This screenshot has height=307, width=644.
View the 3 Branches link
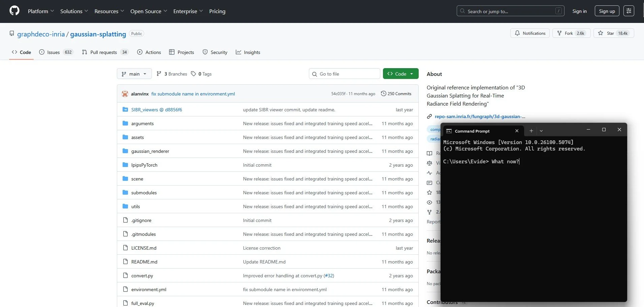click(x=172, y=74)
